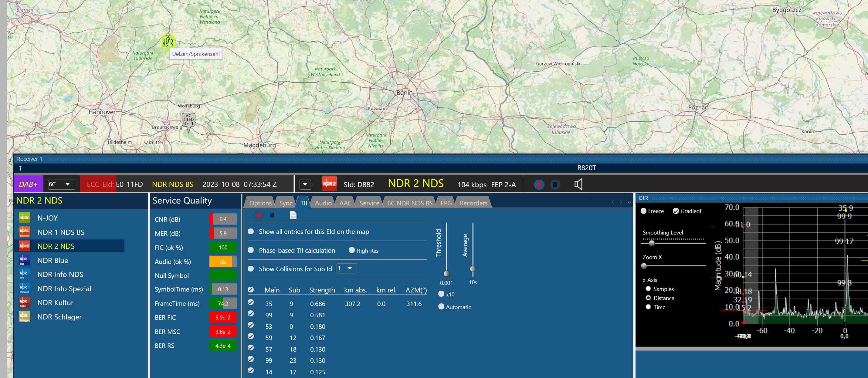This screenshot has height=378, width=868.
Task: Sort TII table by Main column
Action: (x=272, y=290)
